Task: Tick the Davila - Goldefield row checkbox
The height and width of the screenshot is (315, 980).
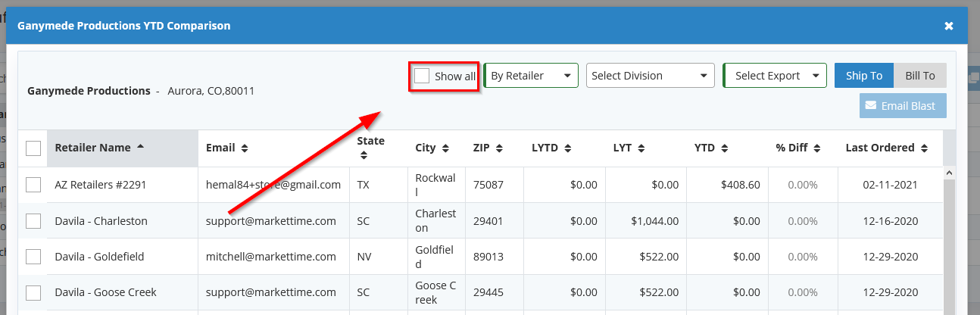Action: pos(33,257)
